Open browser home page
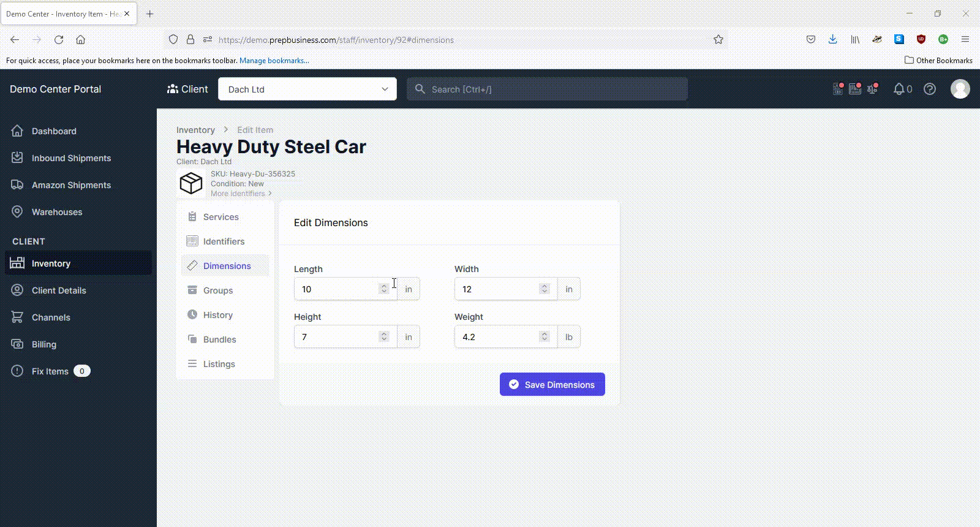 click(80, 39)
